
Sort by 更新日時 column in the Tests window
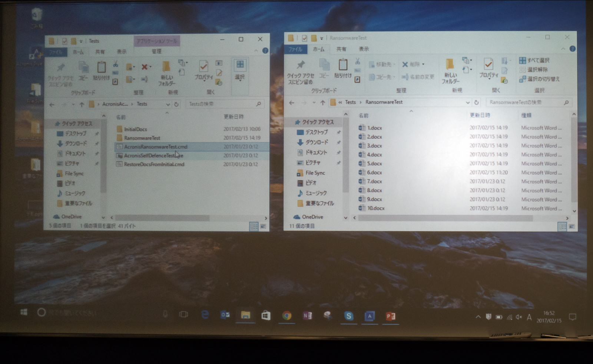click(x=234, y=117)
